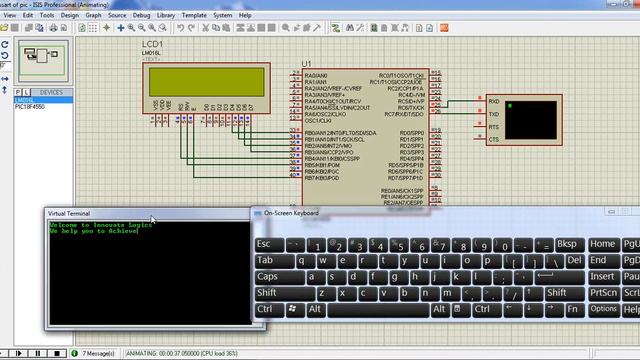Open the design explorer green icon
The height and width of the screenshot is (360, 640).
(x=374, y=28)
